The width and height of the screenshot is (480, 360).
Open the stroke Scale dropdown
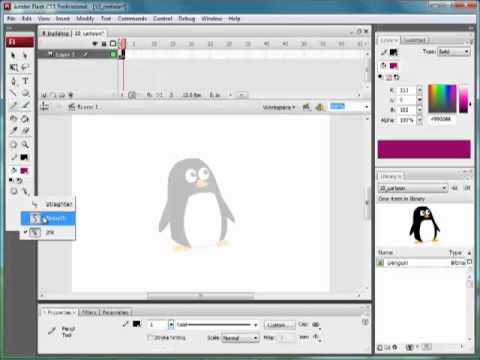(240, 338)
